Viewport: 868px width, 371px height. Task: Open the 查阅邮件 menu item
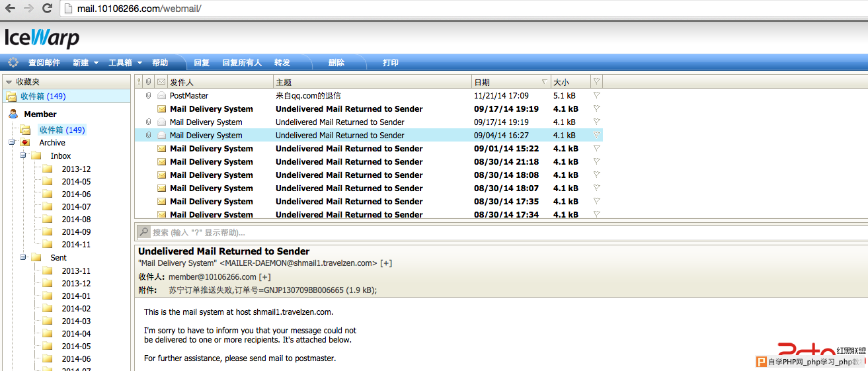coord(44,63)
